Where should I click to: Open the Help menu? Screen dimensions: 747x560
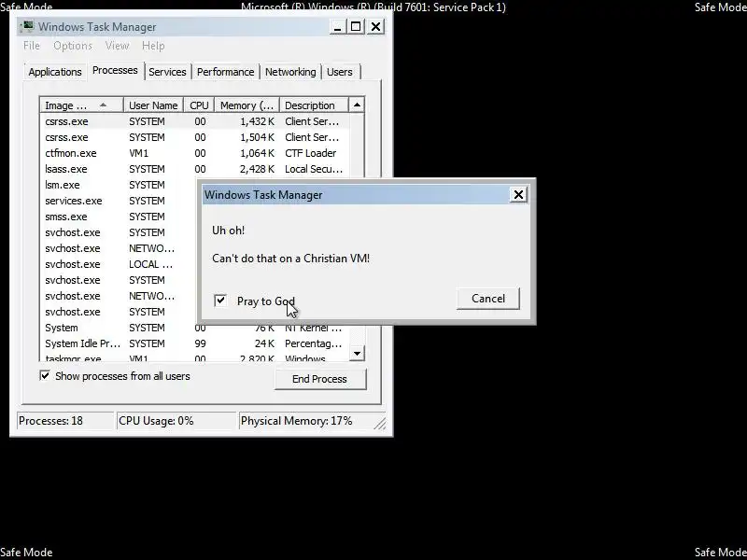click(x=153, y=46)
